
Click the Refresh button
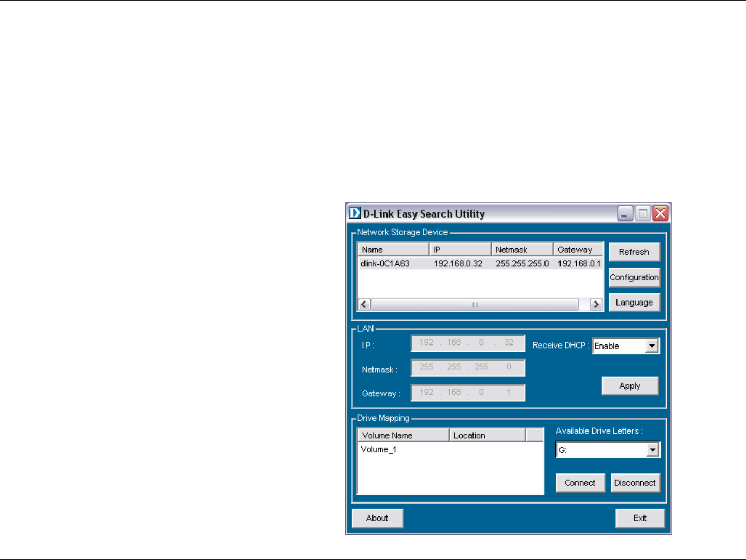coord(634,252)
